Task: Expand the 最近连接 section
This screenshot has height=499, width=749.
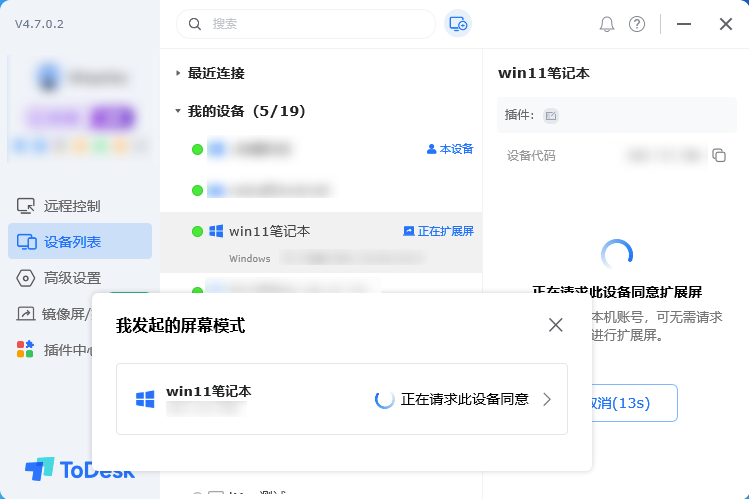Action: [x=178, y=73]
